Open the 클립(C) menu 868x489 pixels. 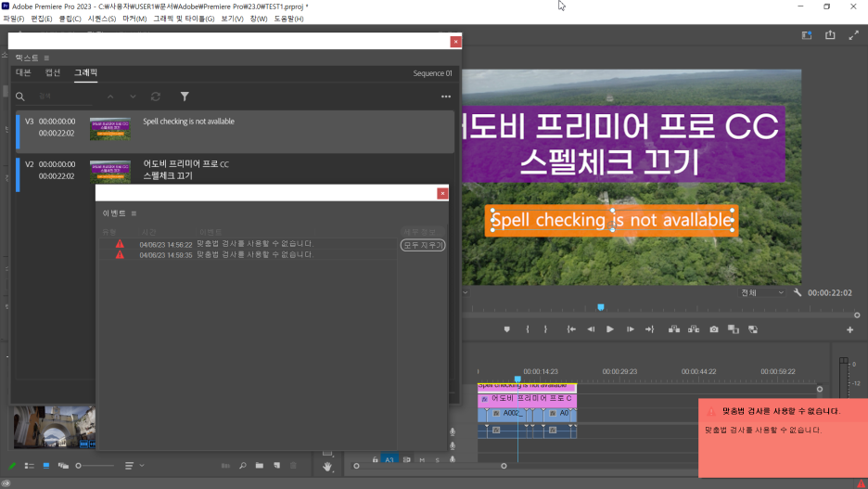(70, 19)
